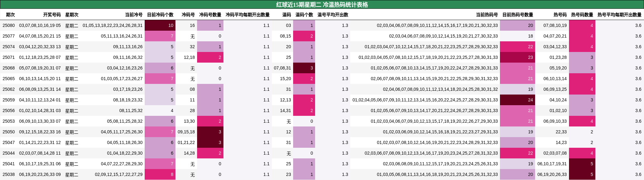Select cold numbers 04,07,22,27,28,29,30

click(x=122, y=164)
